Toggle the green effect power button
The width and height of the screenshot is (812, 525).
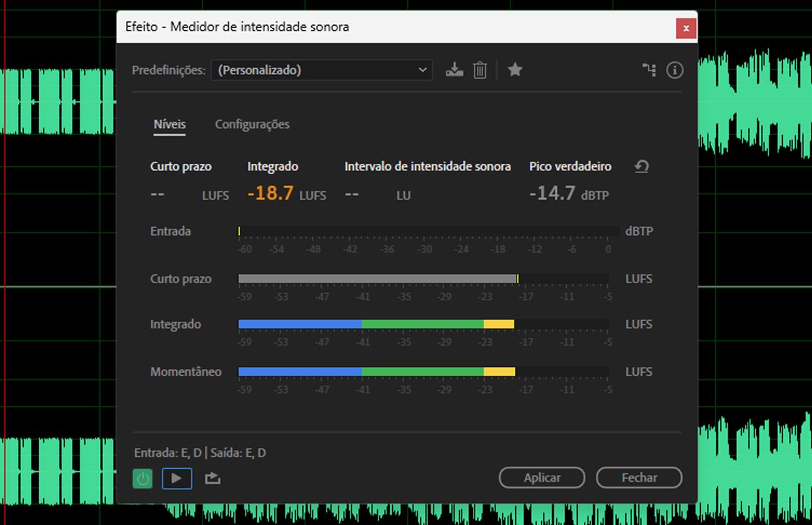(x=142, y=478)
